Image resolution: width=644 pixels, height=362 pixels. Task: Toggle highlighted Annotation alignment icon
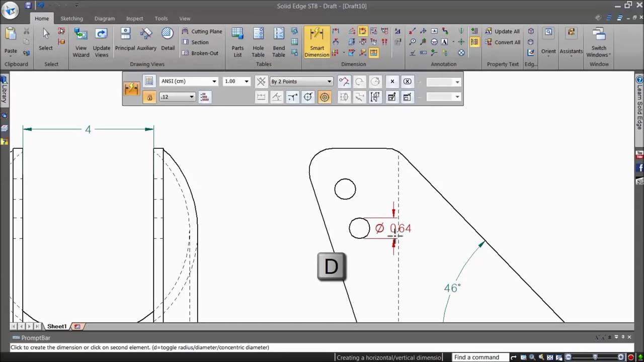474,42
